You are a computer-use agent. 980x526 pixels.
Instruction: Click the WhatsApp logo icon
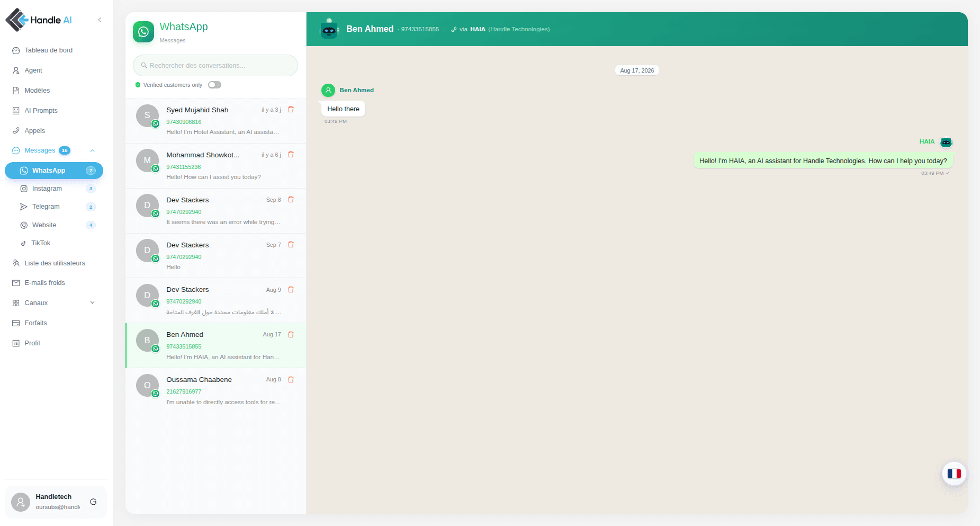click(x=143, y=32)
